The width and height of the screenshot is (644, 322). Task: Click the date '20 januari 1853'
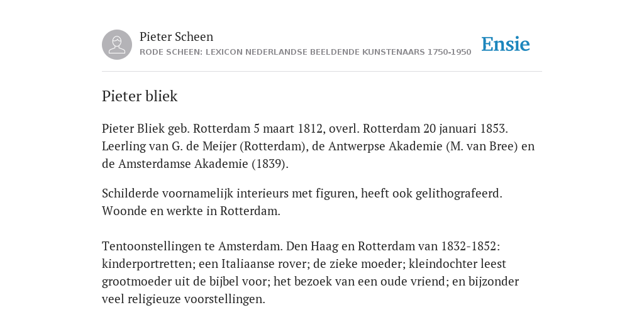pyautogui.click(x=464, y=128)
